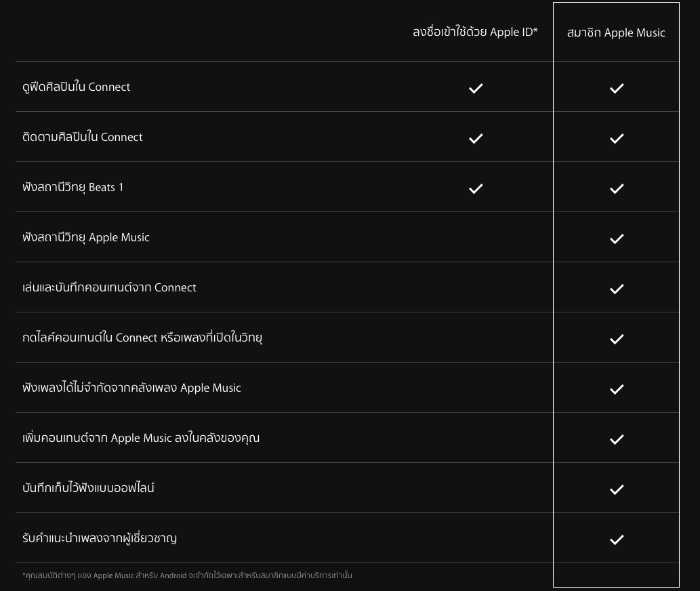Image resolution: width=700 pixels, height=591 pixels.
Task: Click the ฟังสถานีวิทยุ Beats 1 feature label
Action: (x=73, y=187)
